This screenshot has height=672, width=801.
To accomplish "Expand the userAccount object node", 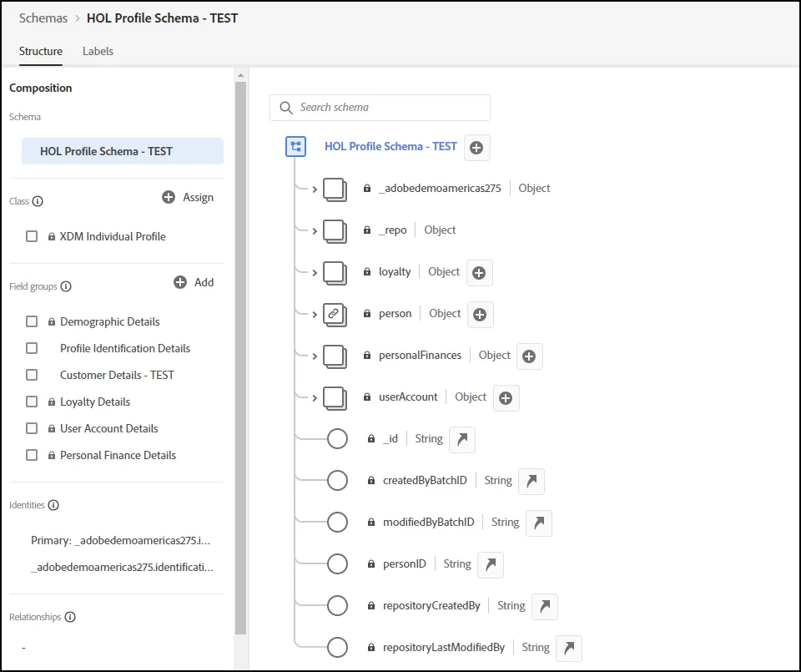I will point(315,398).
